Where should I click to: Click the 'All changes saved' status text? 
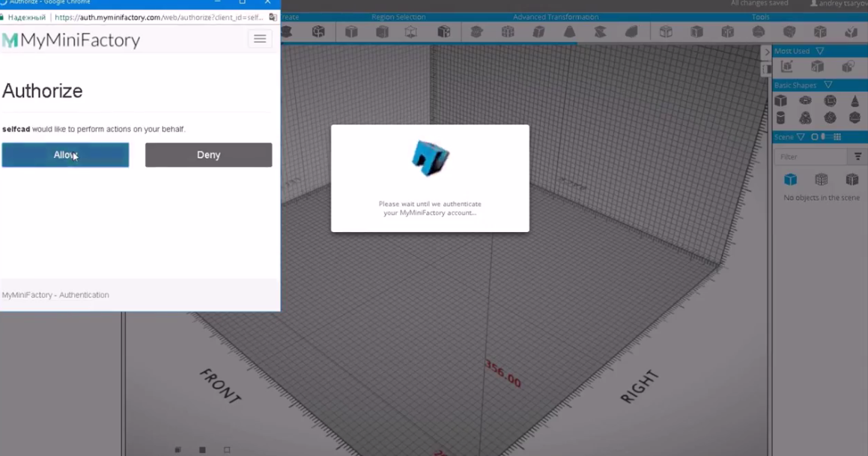coord(759,3)
